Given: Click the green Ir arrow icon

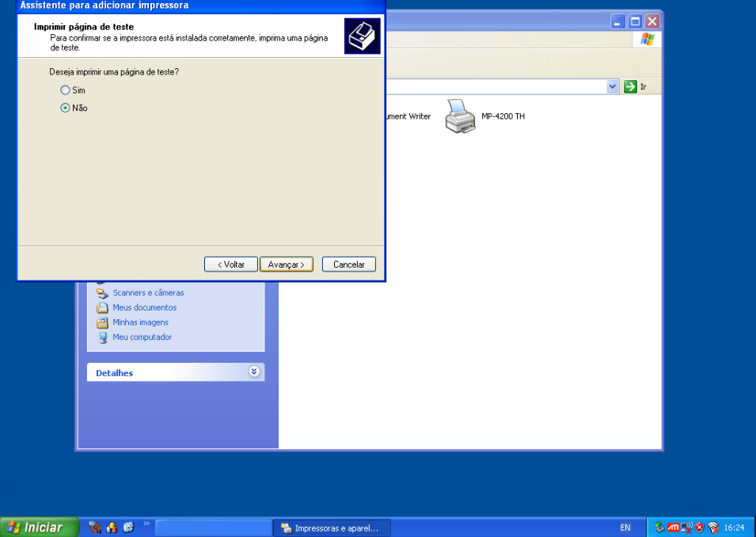Looking at the screenshot, I should pos(630,86).
